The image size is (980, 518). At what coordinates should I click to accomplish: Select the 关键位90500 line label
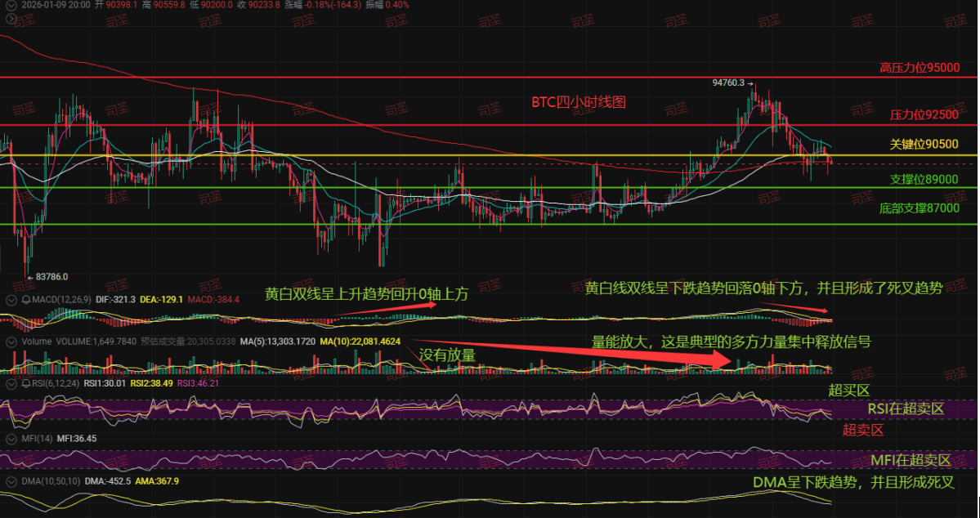(924, 145)
